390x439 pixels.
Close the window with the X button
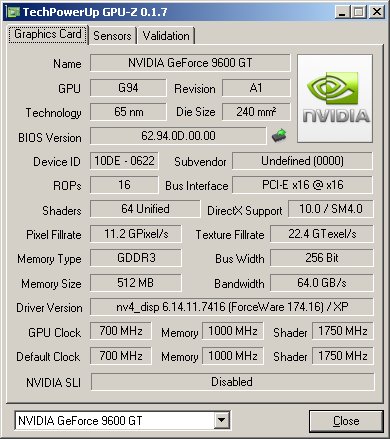point(377,12)
